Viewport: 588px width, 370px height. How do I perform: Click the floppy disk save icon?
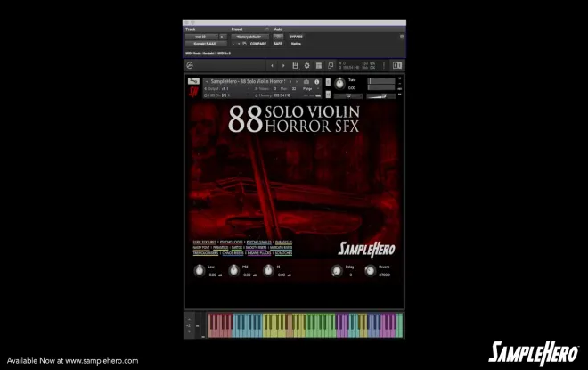pos(296,65)
